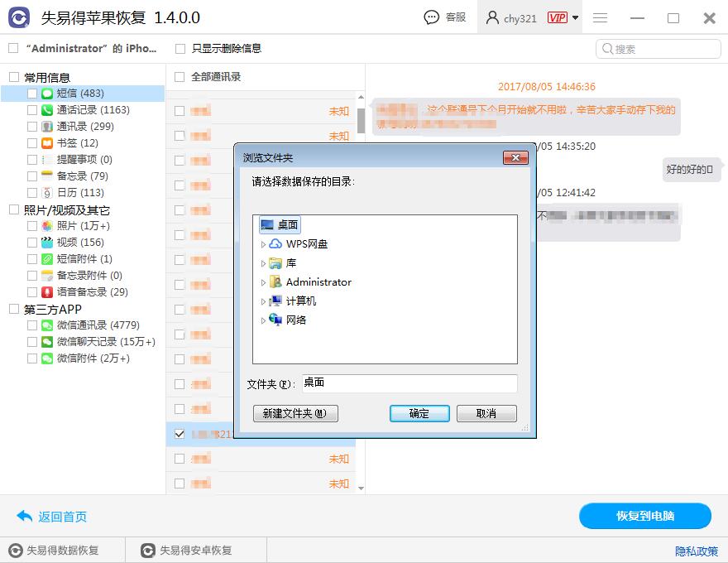Viewport: 728px width, 563px height.
Task: Click the red VIP badge
Action: (557, 17)
